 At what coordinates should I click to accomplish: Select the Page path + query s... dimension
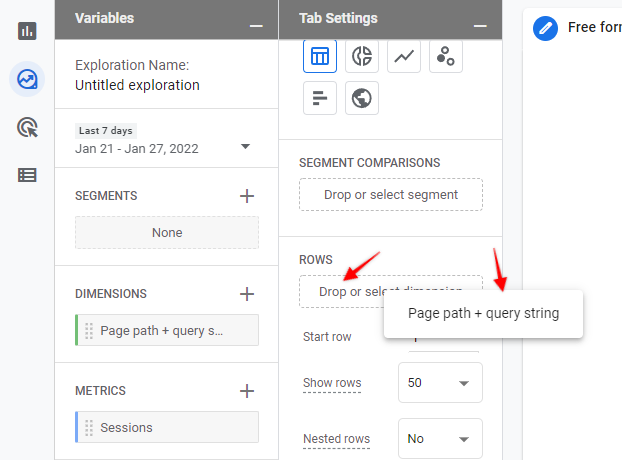pos(167,330)
